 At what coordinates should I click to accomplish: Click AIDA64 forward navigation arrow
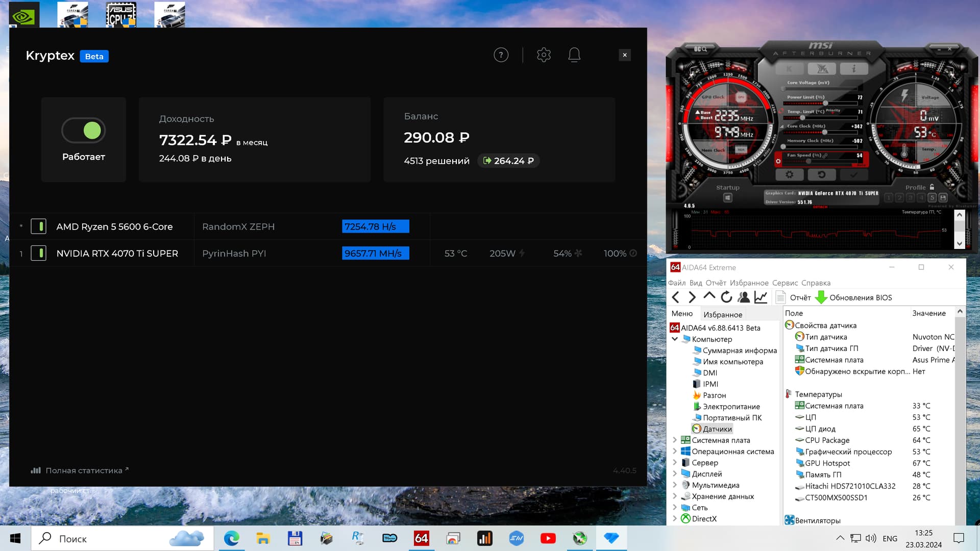click(692, 297)
